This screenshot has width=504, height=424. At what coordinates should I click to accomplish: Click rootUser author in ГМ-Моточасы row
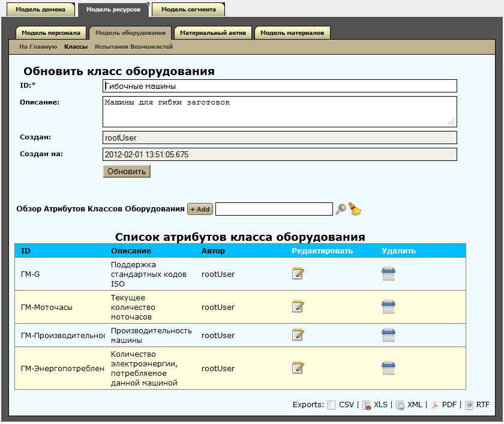218,307
